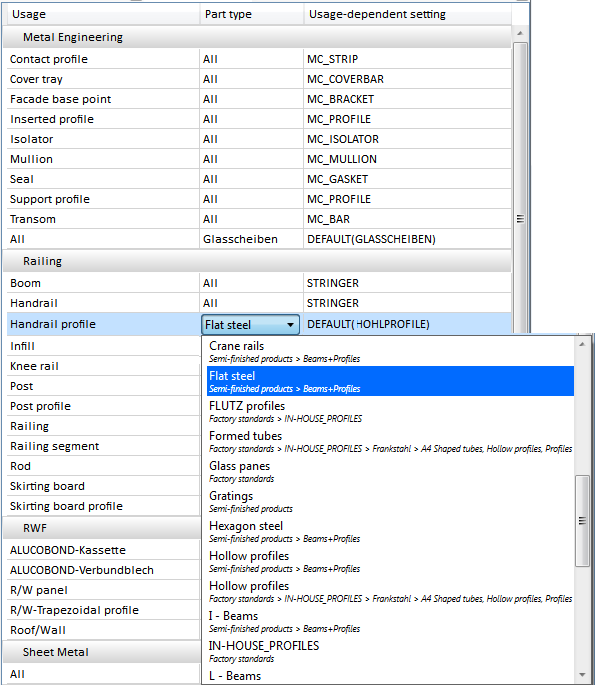Select the Post profile row
The width and height of the screenshot is (595, 685).
pos(103,406)
